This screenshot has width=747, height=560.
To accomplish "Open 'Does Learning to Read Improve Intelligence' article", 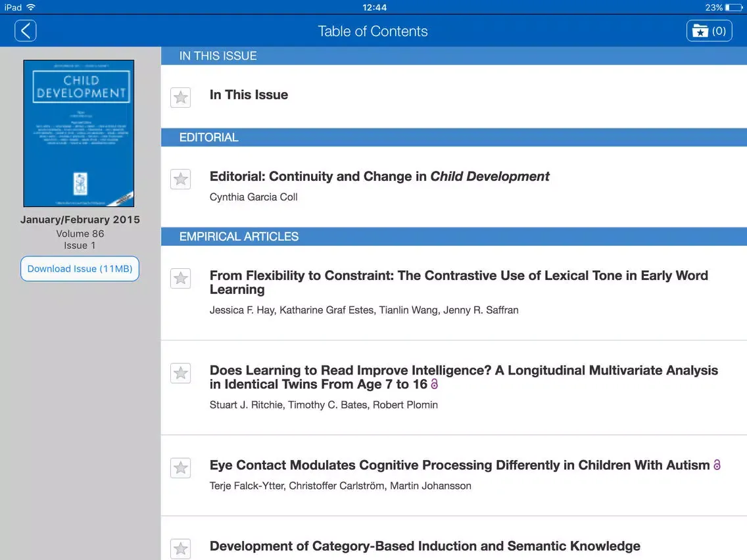I will point(463,377).
